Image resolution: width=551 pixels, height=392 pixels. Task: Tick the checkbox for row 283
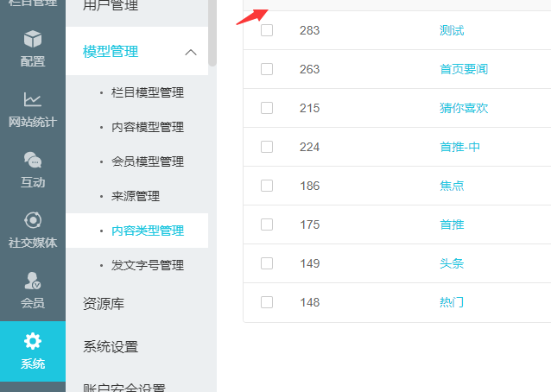click(267, 30)
